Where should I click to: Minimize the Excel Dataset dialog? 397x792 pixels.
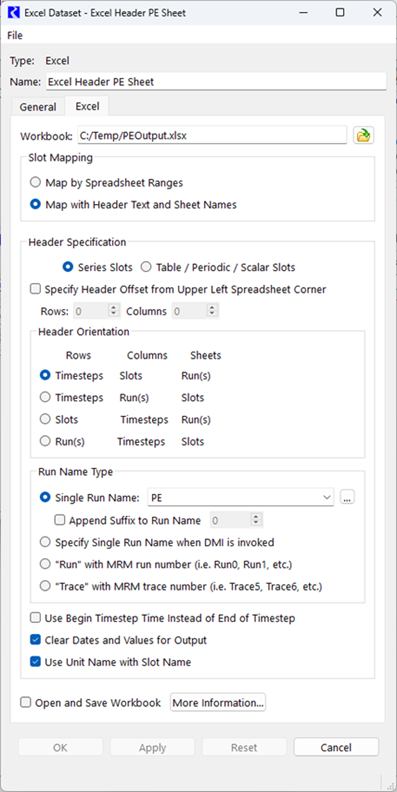pyautogui.click(x=304, y=13)
